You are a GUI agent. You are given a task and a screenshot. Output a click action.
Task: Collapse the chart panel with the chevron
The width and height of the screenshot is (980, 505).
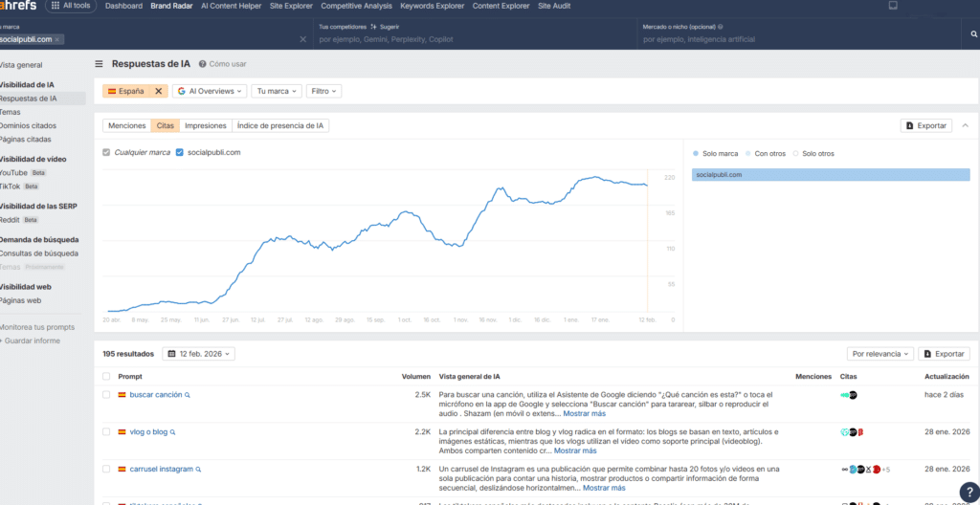tap(965, 125)
